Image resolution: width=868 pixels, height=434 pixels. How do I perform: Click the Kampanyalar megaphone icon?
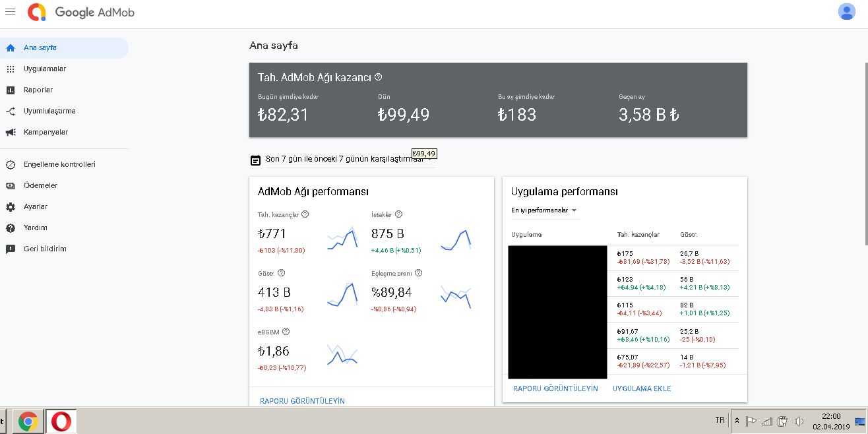tap(10, 132)
